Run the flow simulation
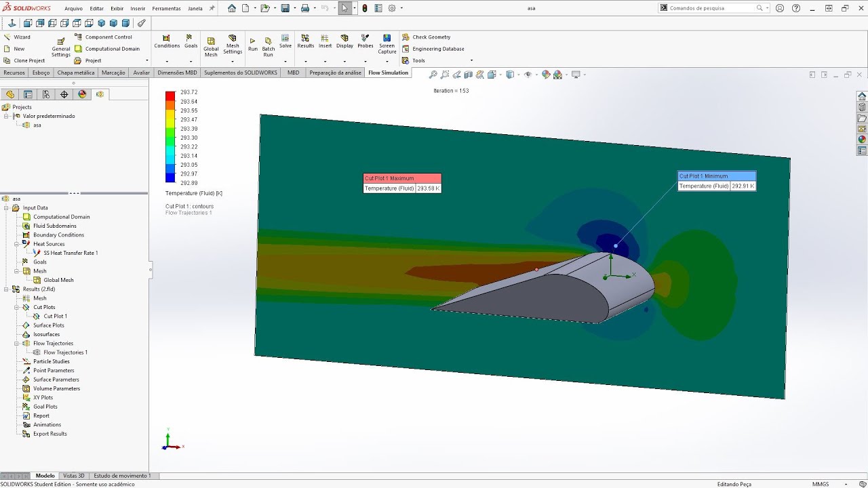The height and width of the screenshot is (488, 868). (x=253, y=45)
